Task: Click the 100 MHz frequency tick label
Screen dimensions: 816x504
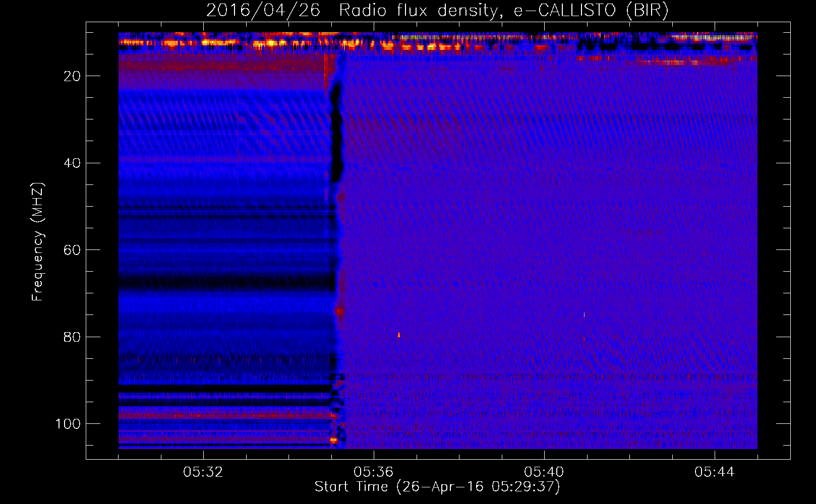Action: coord(68,424)
